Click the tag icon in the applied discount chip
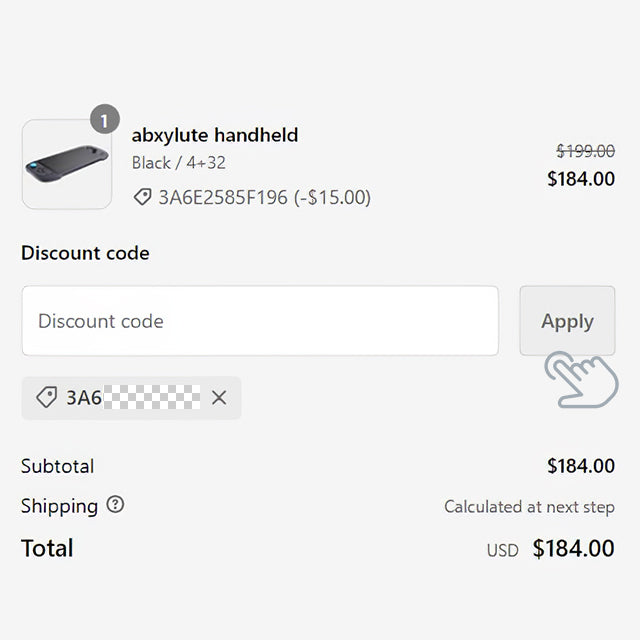This screenshot has width=640, height=640. [47, 397]
